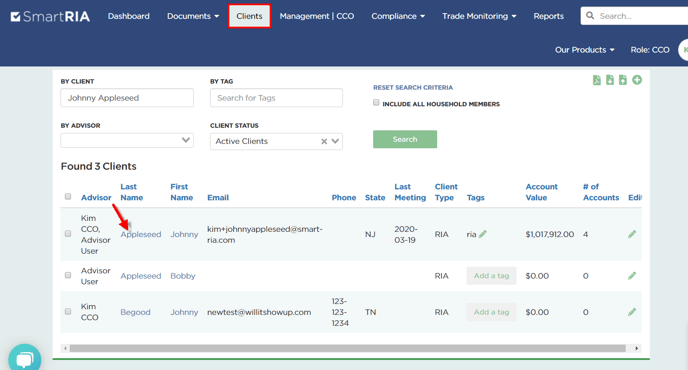The image size is (688, 370).
Task: Check the Johnny Appleseed row checkbox
Action: tap(68, 233)
